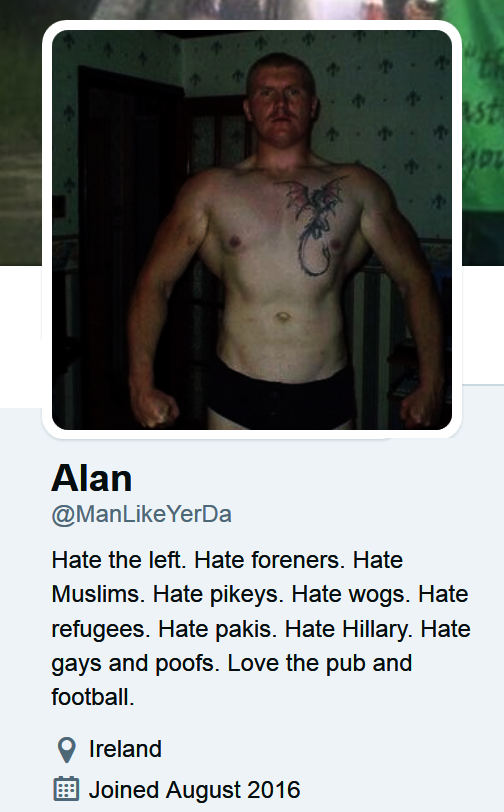Screen dimensions: 504x812
Task: Click the dragon tattoo in profile photo
Action: (x=312, y=224)
